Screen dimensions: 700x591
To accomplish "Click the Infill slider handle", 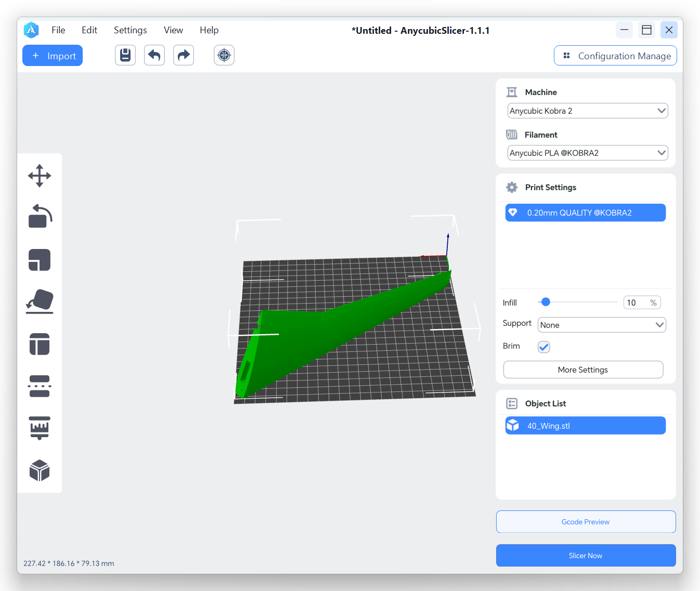I will (x=546, y=302).
